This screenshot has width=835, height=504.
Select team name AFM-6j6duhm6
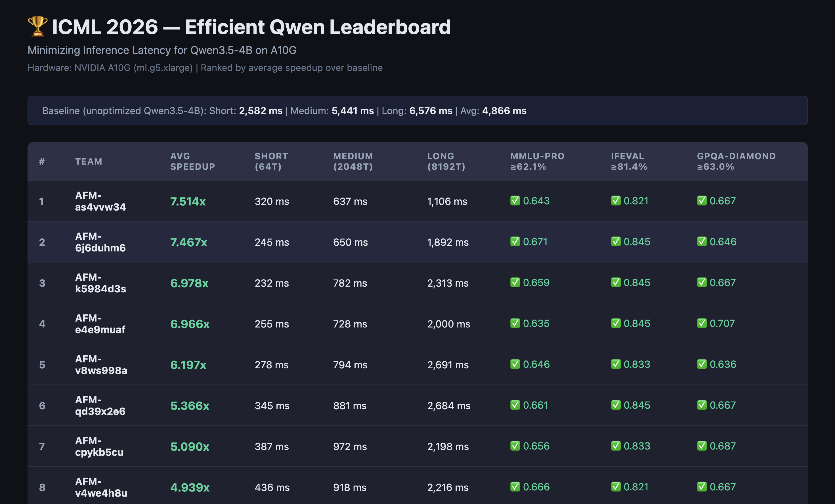[x=100, y=242]
